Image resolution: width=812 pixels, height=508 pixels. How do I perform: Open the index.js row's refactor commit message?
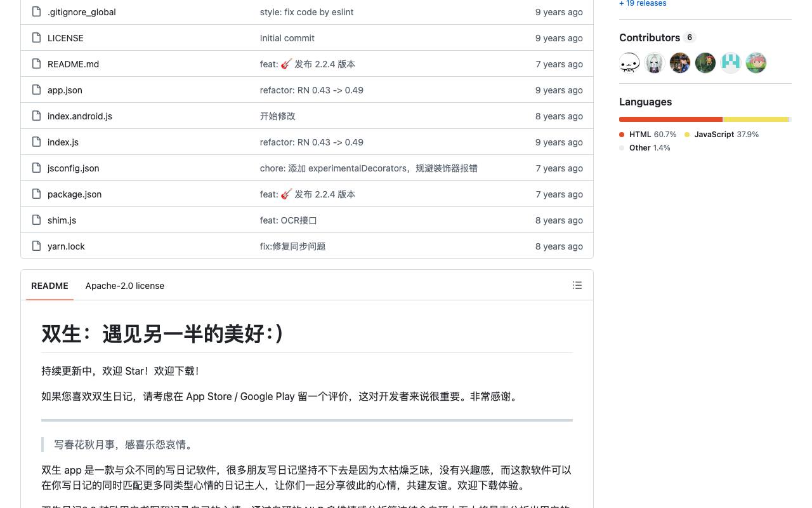pyautogui.click(x=311, y=142)
